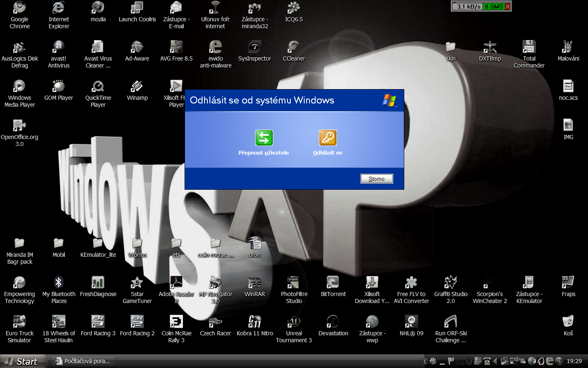Select Graffiti Studio 2.0 icon
The width and height of the screenshot is (588, 368).
pyautogui.click(x=451, y=283)
